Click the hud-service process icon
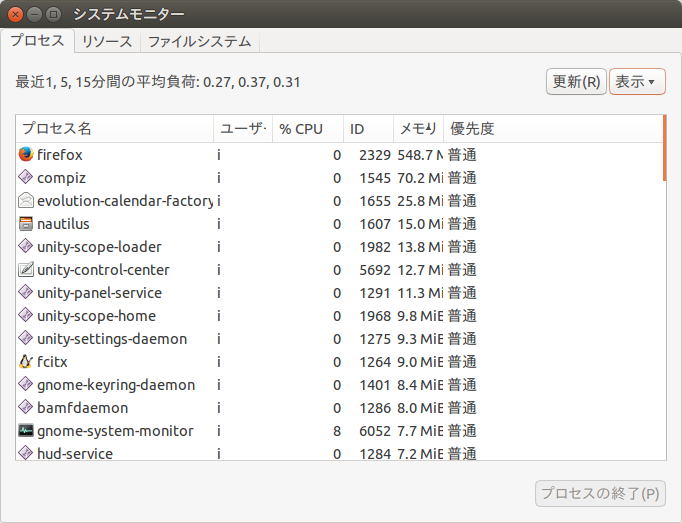 (26, 453)
